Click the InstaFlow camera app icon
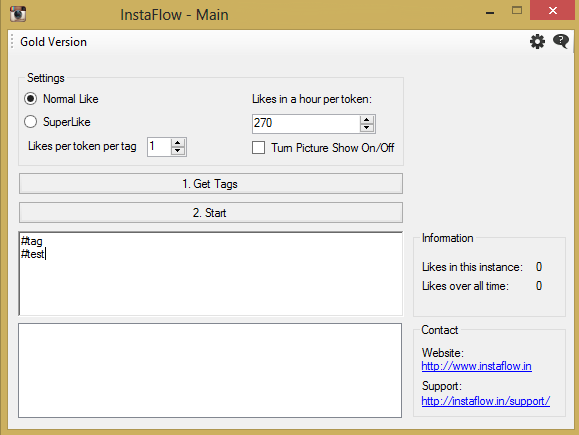The image size is (579, 435). [x=18, y=14]
